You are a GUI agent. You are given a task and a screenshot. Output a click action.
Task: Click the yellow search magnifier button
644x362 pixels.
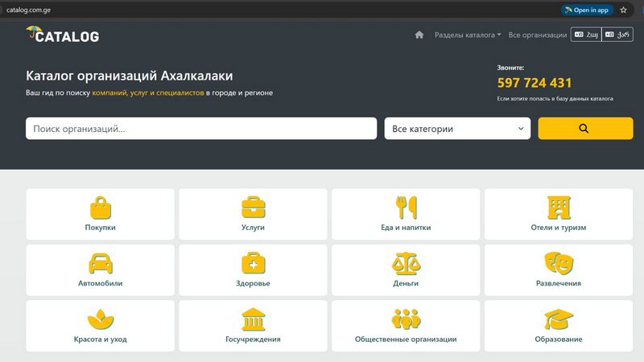click(x=585, y=129)
